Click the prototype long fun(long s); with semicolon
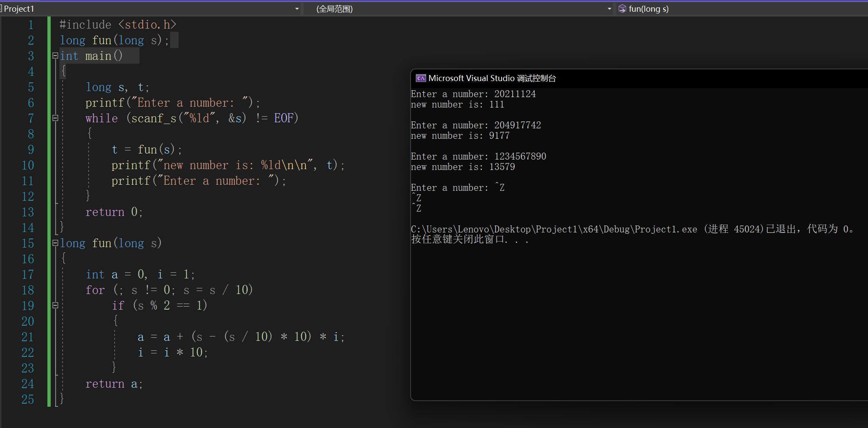Screen dimensions: 868x428 pos(115,40)
